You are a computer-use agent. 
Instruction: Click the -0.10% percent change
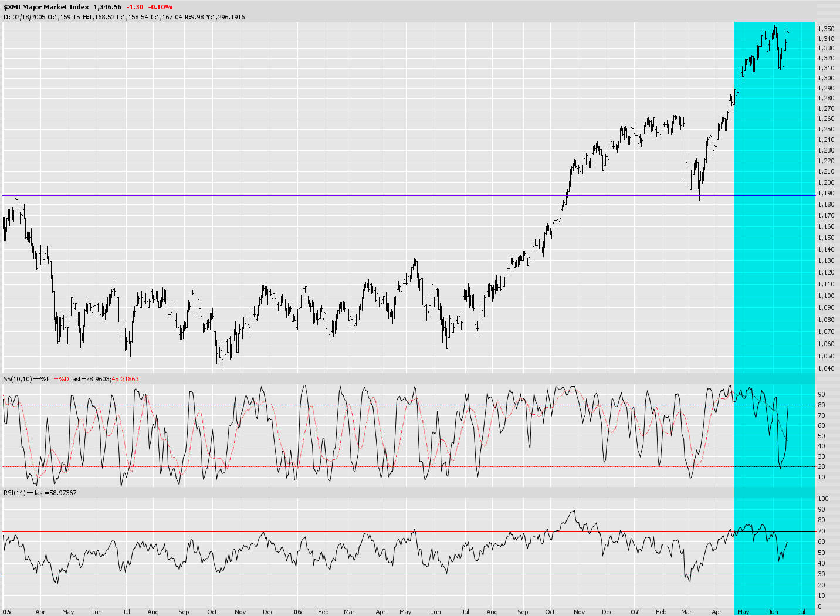161,7
